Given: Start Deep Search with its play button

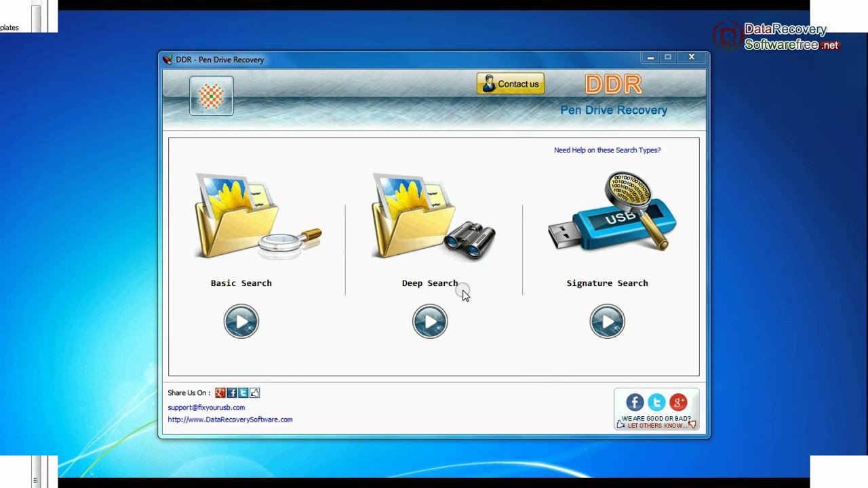Looking at the screenshot, I should pyautogui.click(x=430, y=321).
